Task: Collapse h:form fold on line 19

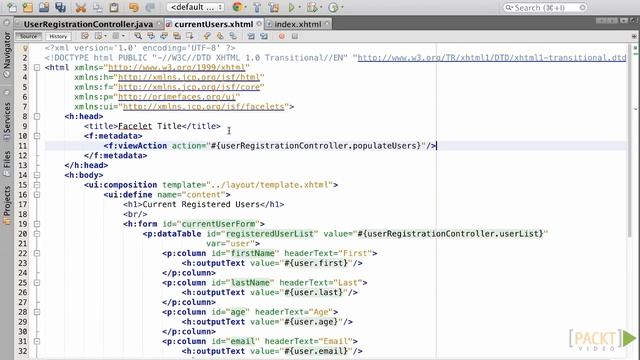Action: point(37,224)
